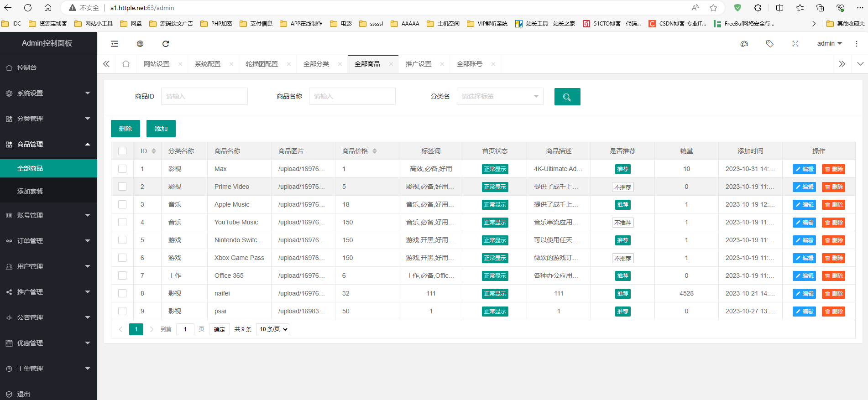Image resolution: width=868 pixels, height=400 pixels.
Task: Toggle the select-all header checkbox
Action: coord(122,151)
